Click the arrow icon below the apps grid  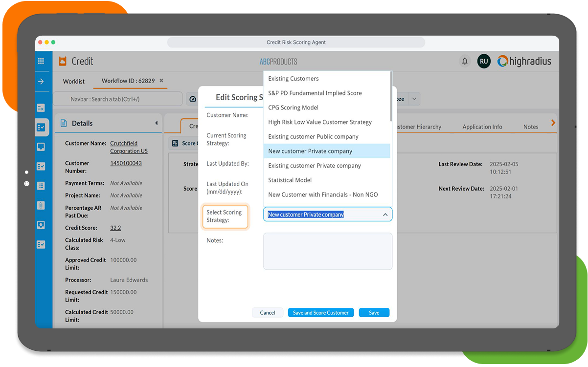click(x=42, y=82)
